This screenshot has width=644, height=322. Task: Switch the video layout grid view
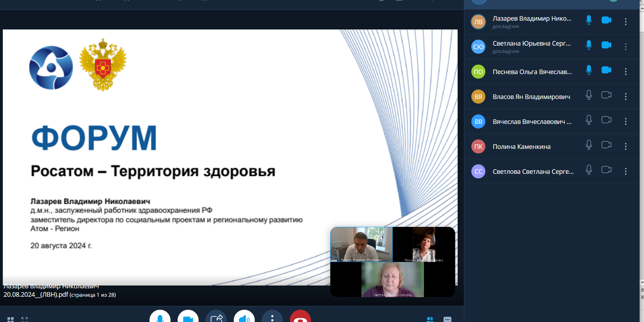click(x=10, y=319)
